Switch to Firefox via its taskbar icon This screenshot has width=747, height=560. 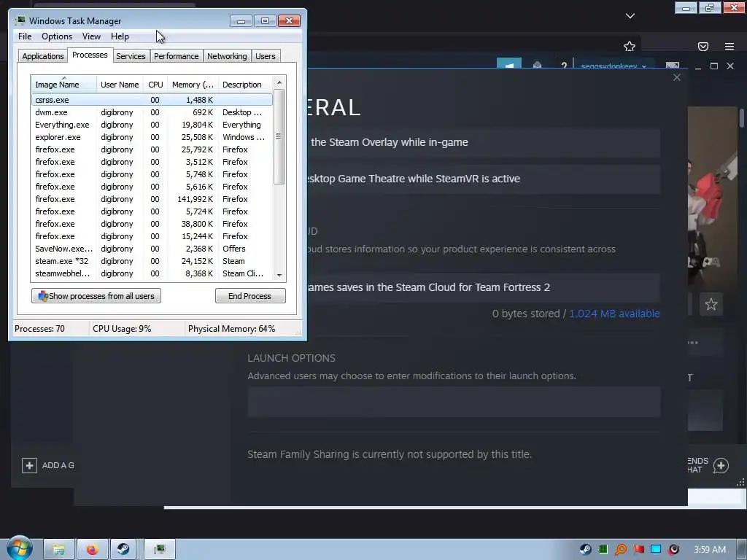[x=93, y=550]
